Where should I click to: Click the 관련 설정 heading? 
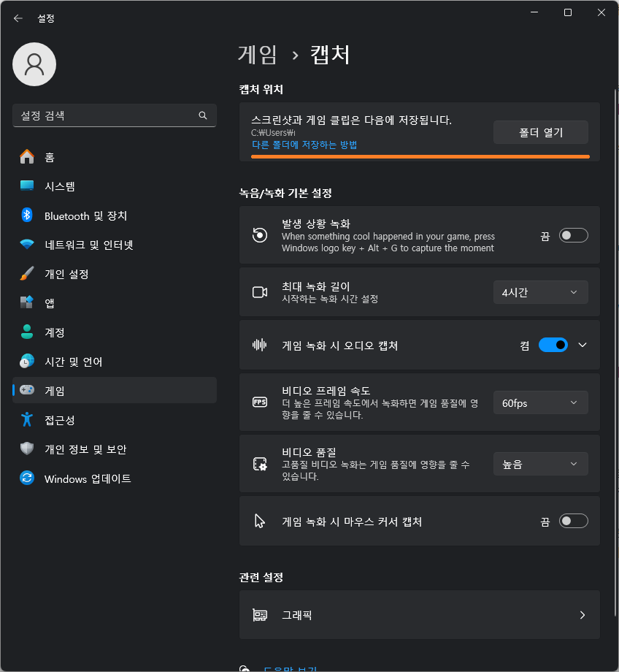click(261, 577)
